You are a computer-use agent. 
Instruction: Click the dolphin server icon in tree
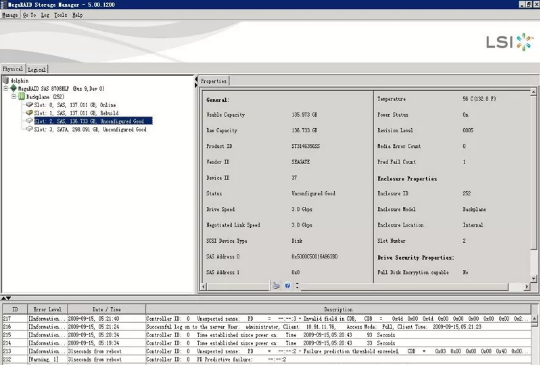coord(6,81)
